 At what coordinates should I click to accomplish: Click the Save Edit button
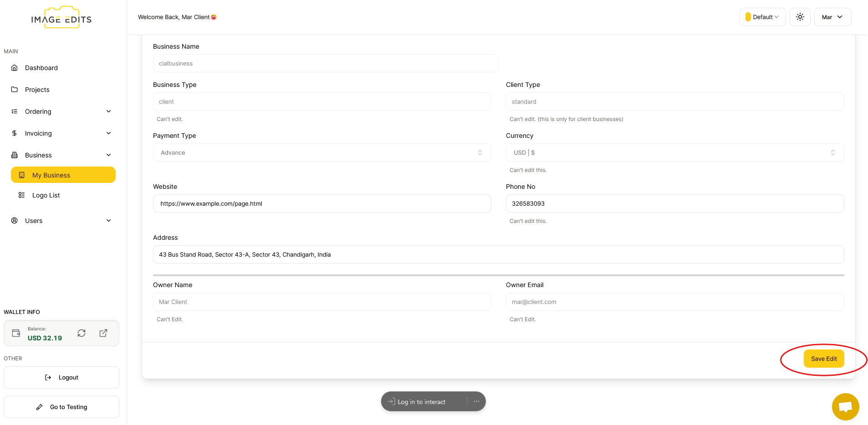pyautogui.click(x=823, y=359)
